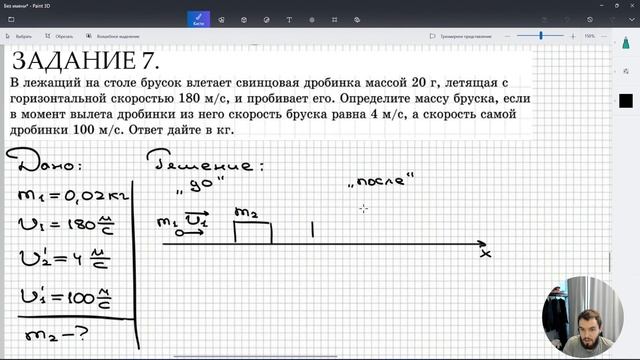Click the Волшебное выделение (Magic select) button
Screen dimensions: 640x360
click(x=113, y=36)
